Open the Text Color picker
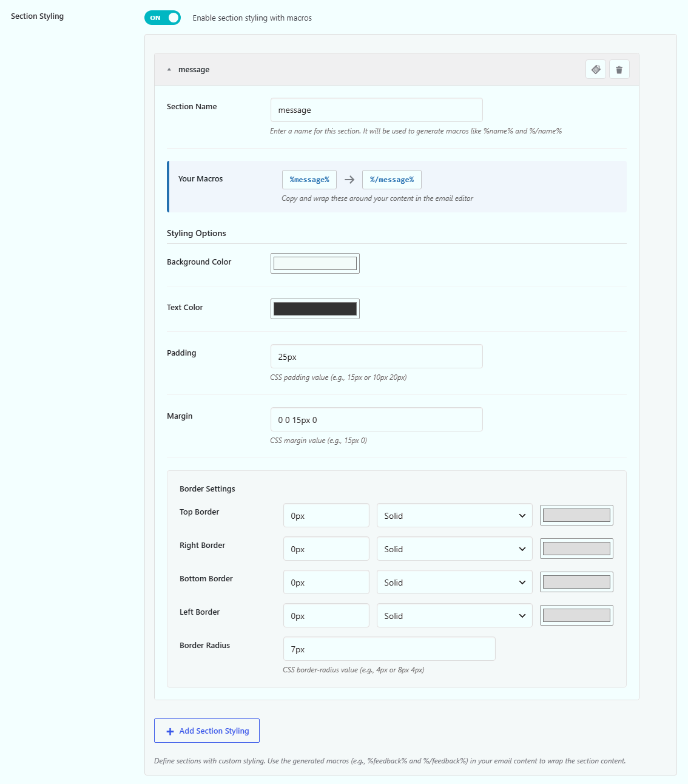Viewport: 688px width, 784px height. click(315, 309)
